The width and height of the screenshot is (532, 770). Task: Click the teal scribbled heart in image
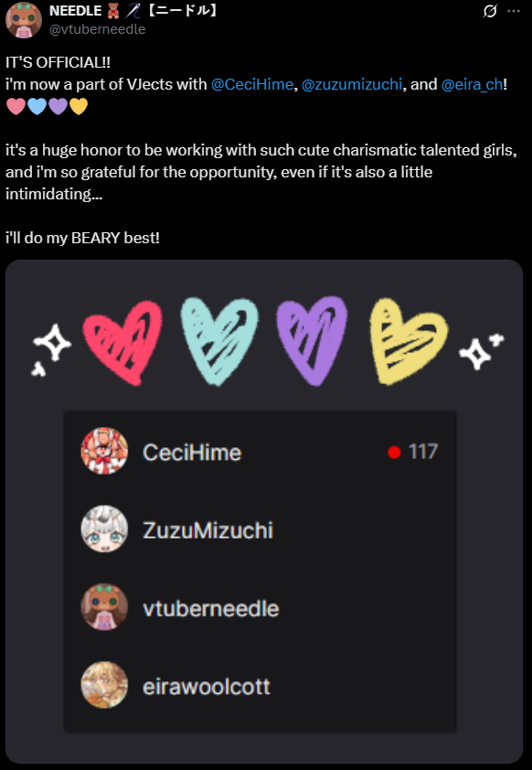(x=219, y=341)
